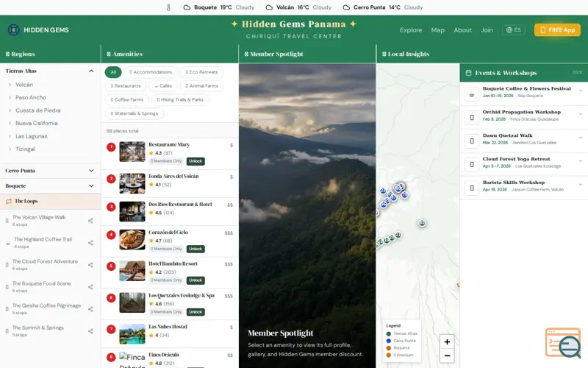The width and height of the screenshot is (588, 368).
Task: Expand the Boquete region
Action: click(x=91, y=186)
